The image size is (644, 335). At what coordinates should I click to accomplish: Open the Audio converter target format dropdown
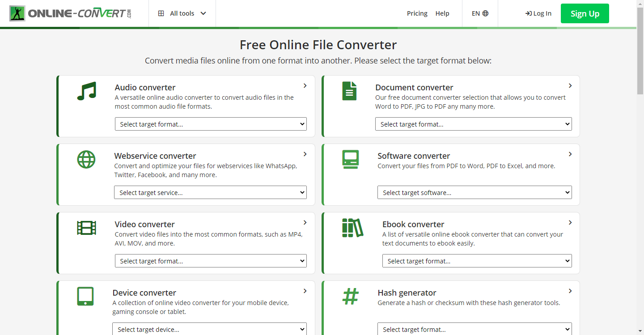211,124
